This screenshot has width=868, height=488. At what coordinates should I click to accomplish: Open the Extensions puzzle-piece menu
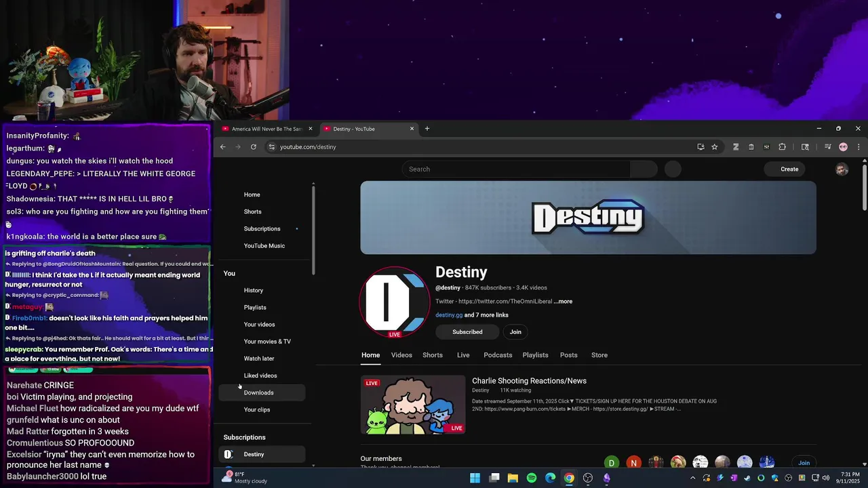(x=782, y=147)
